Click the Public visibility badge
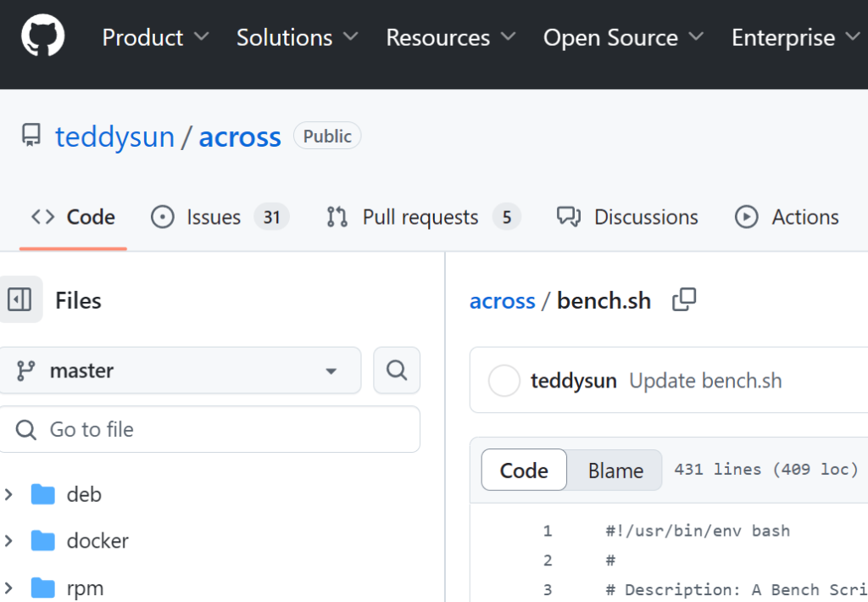Viewport: 868px width, 602px height. tap(327, 136)
